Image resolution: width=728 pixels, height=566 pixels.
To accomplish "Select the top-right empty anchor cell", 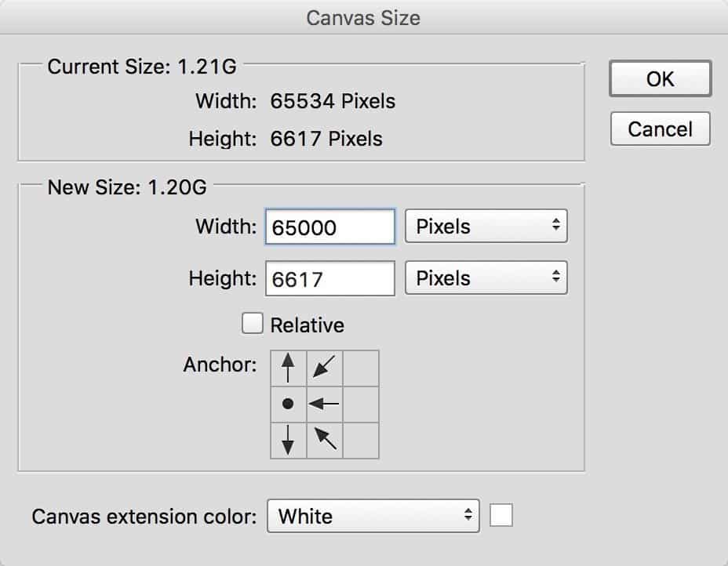I will 361,368.
